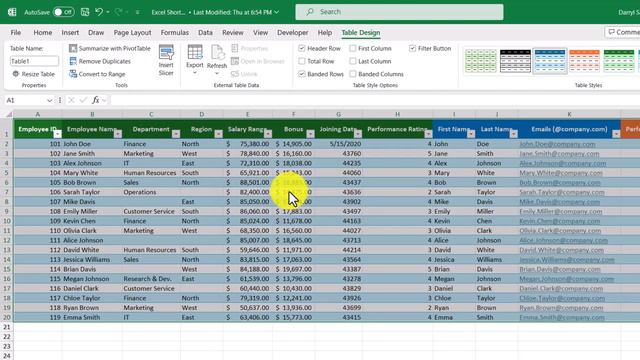Click the Properties external data icon
The height and width of the screenshot is (360, 640).
[x=249, y=48]
